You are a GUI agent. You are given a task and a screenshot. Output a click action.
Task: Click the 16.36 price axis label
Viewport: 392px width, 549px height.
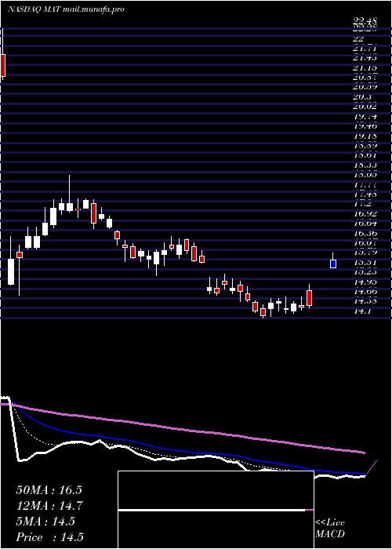[x=365, y=234]
